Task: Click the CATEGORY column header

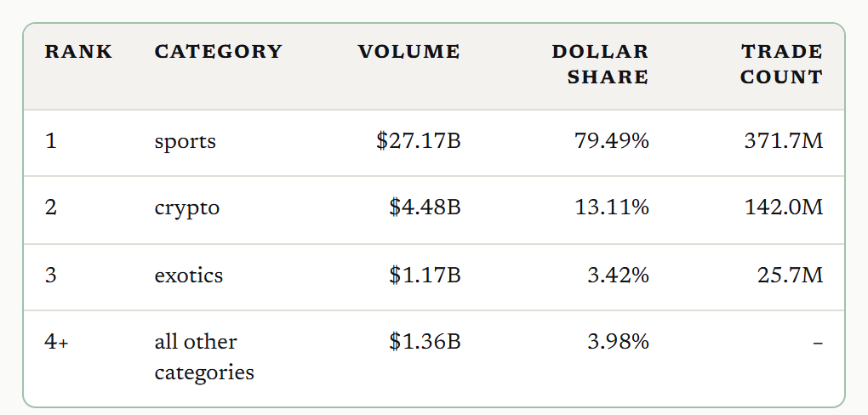Action: [218, 52]
